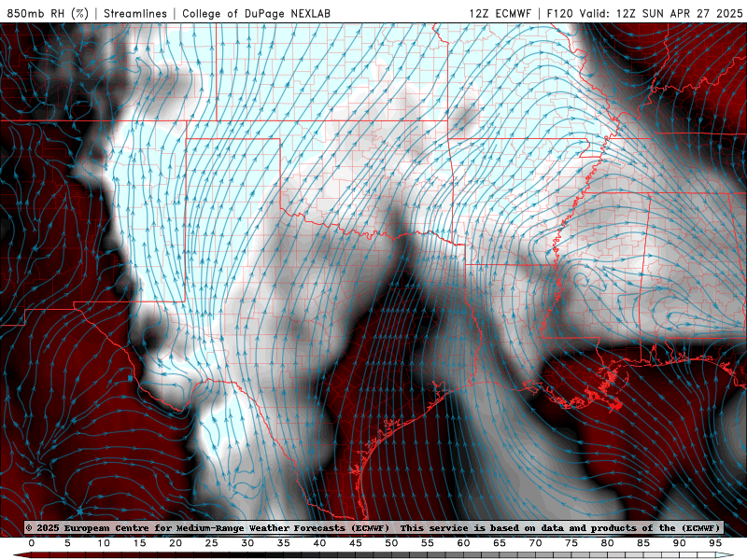Click the 15 label on the RH legend
The image size is (747, 560).
click(139, 543)
